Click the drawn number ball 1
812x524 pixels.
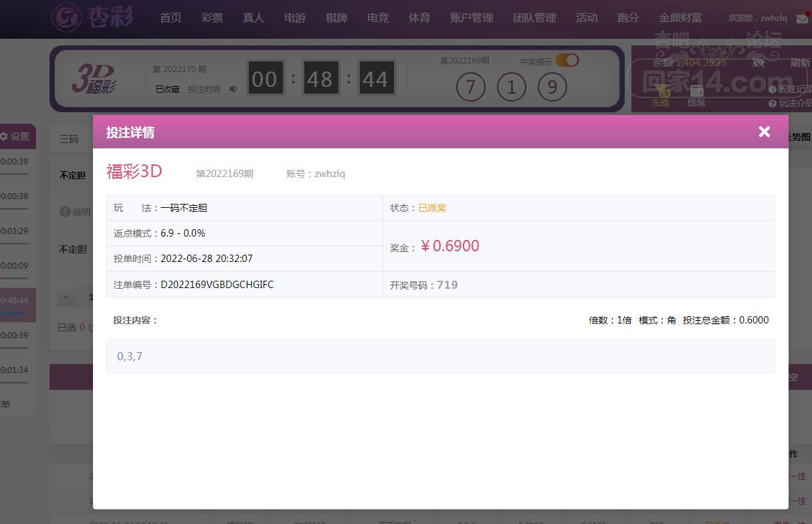(512, 88)
